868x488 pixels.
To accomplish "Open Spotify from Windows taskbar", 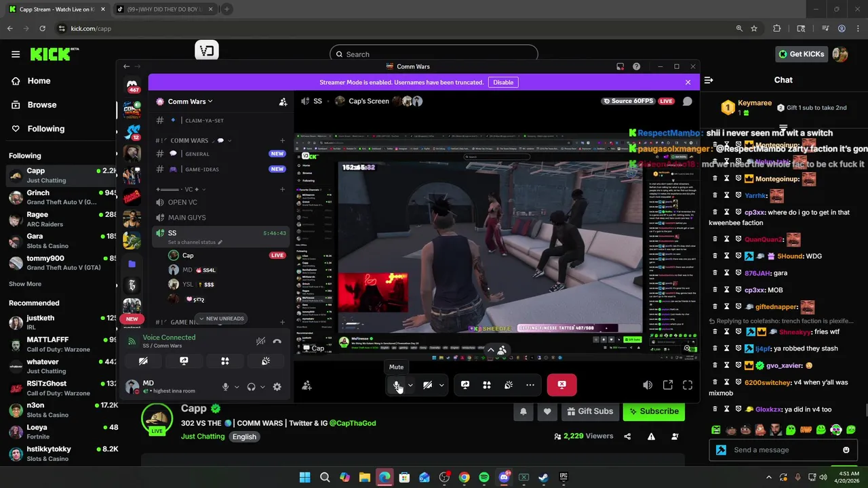I will coord(484,477).
